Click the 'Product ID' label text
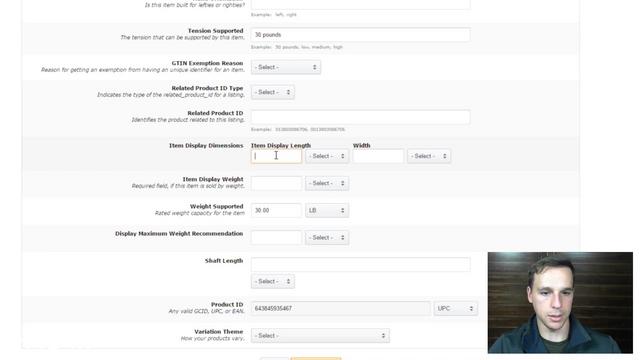The width and height of the screenshot is (640, 360). (x=227, y=304)
